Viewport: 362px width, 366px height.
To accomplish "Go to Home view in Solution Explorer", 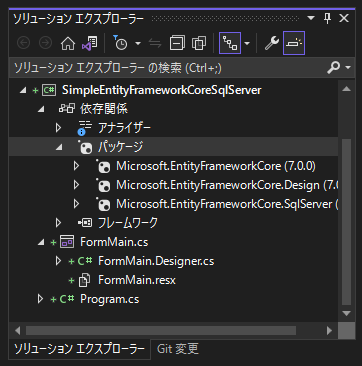I will click(x=68, y=43).
